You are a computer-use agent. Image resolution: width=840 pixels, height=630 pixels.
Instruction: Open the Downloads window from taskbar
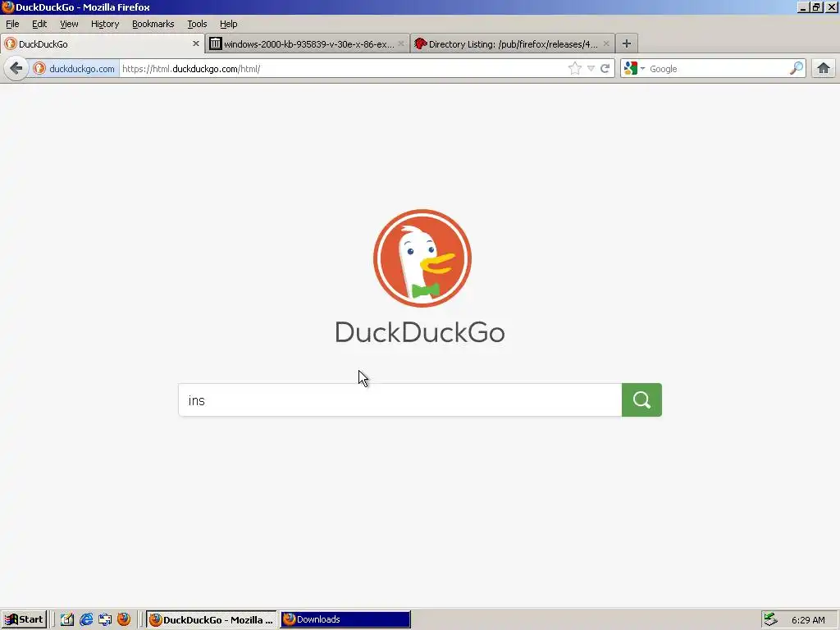pos(345,620)
